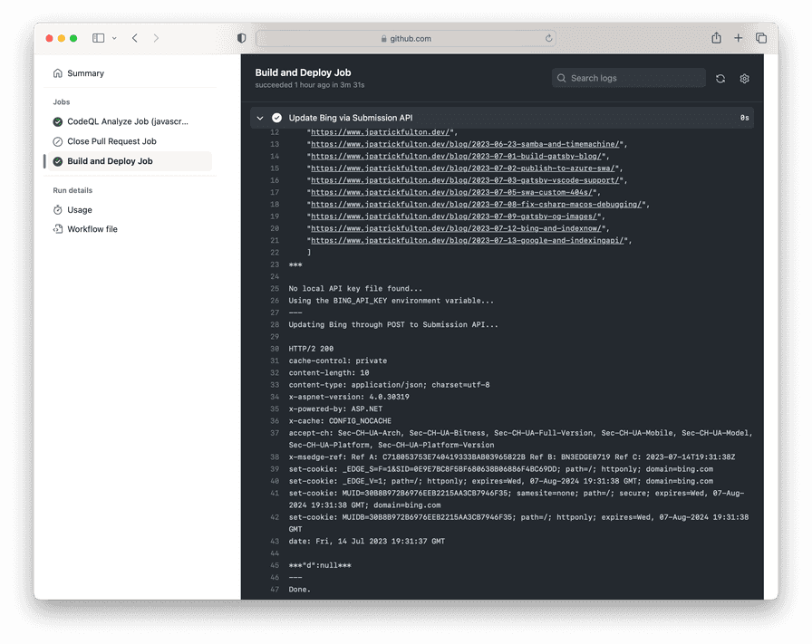Open the bing-and-indexnow blog URL in log
The height and width of the screenshot is (644, 812).
(x=455, y=229)
